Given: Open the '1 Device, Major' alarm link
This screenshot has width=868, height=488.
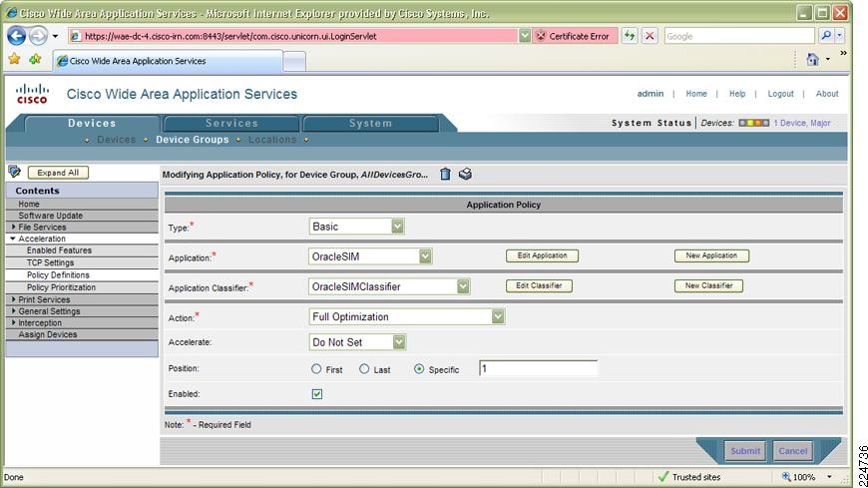Looking at the screenshot, I should pyautogui.click(x=802, y=123).
